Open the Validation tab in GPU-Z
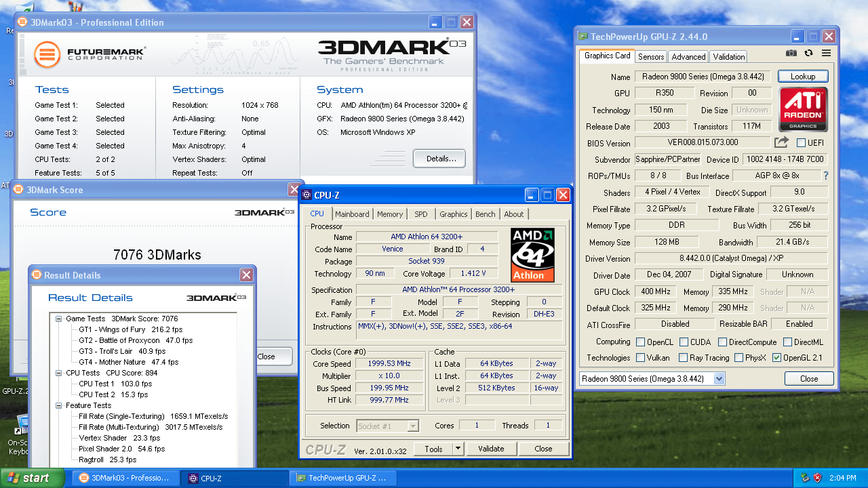 point(729,57)
